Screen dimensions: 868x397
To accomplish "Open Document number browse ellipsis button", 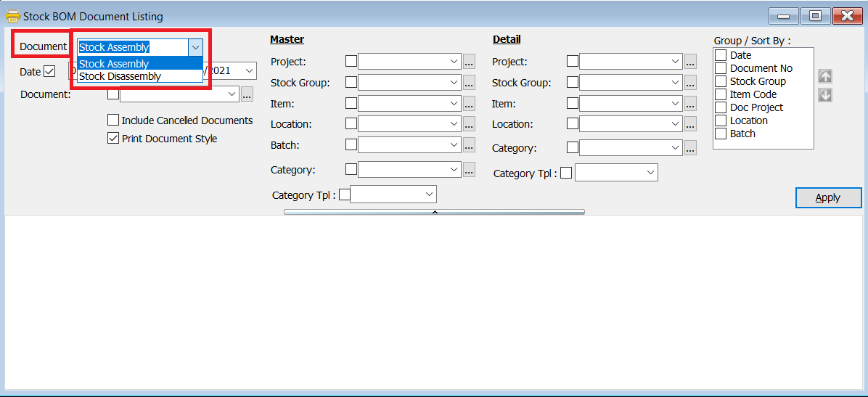I will pyautogui.click(x=247, y=94).
